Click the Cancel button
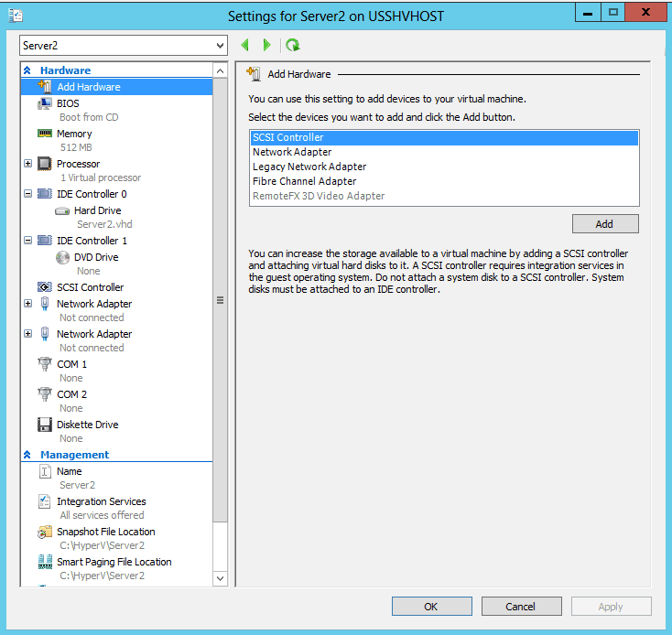The image size is (672, 635). click(521, 607)
